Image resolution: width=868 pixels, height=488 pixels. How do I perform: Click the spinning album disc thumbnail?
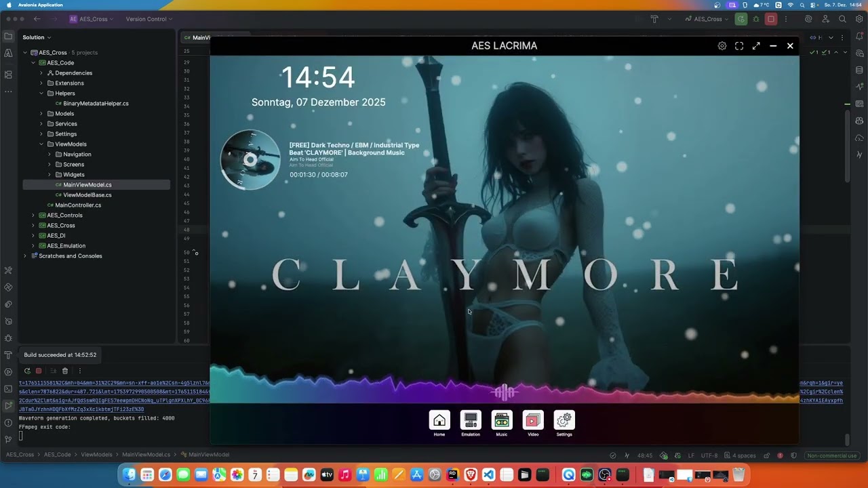250,160
